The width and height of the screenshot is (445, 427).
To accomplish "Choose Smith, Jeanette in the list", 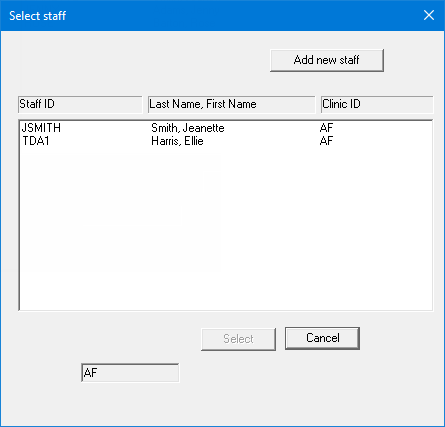I will click(188, 128).
